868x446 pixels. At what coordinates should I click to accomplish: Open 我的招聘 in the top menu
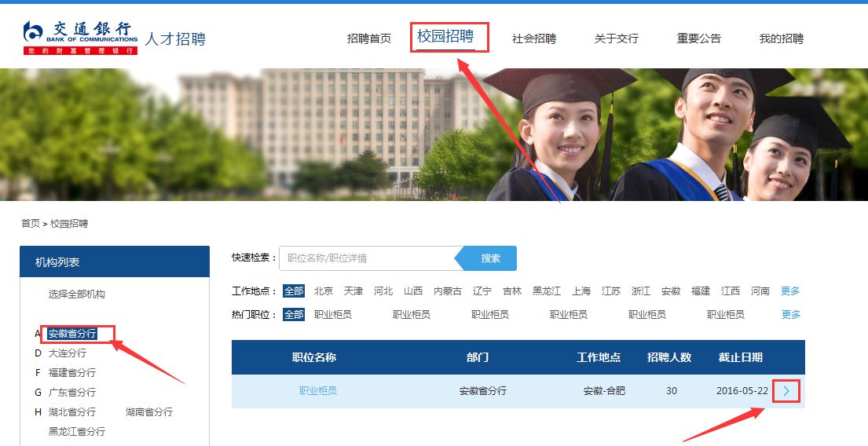[781, 38]
